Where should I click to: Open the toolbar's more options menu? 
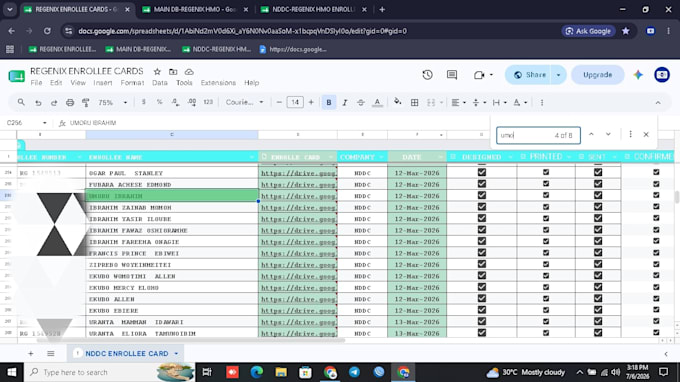tap(542, 103)
